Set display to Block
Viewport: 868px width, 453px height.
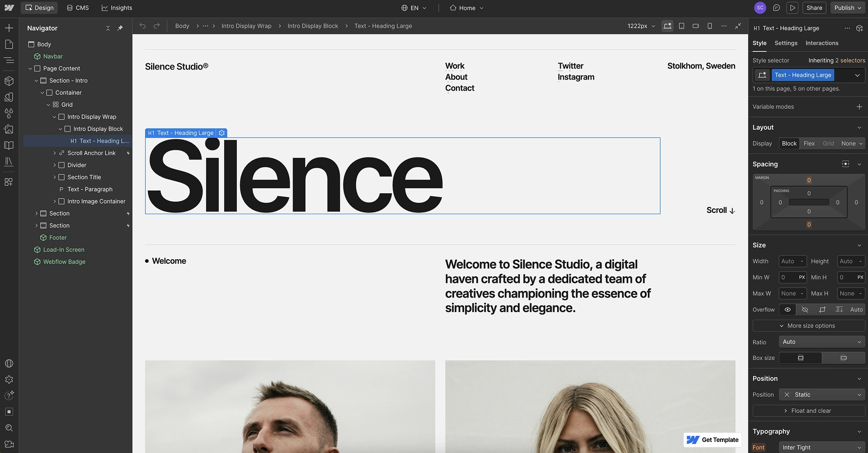click(789, 143)
